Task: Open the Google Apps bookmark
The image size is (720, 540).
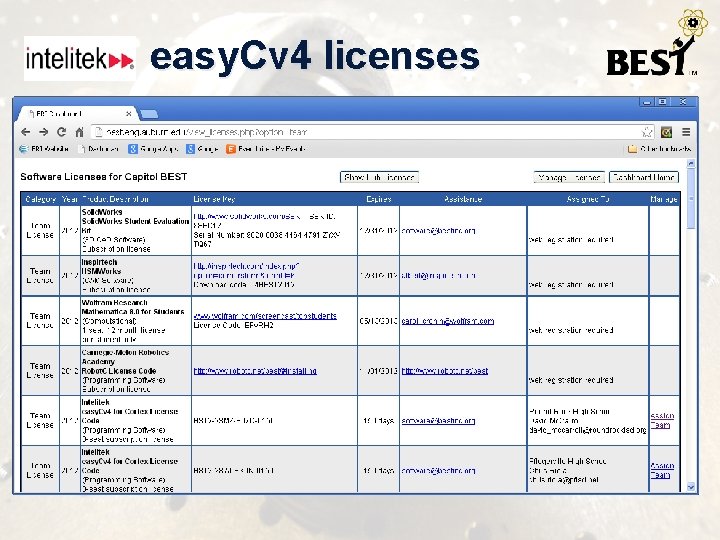Action: click(153, 149)
